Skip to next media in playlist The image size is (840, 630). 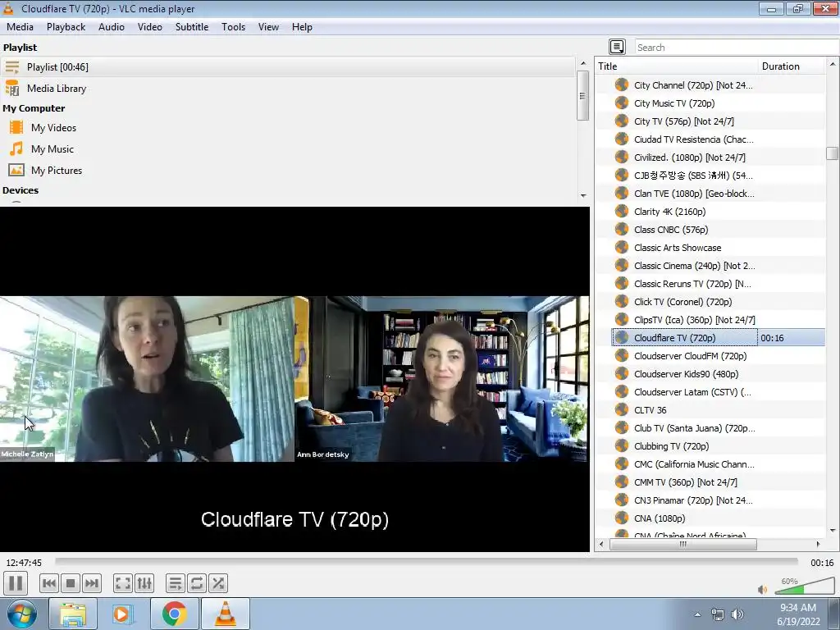click(92, 583)
